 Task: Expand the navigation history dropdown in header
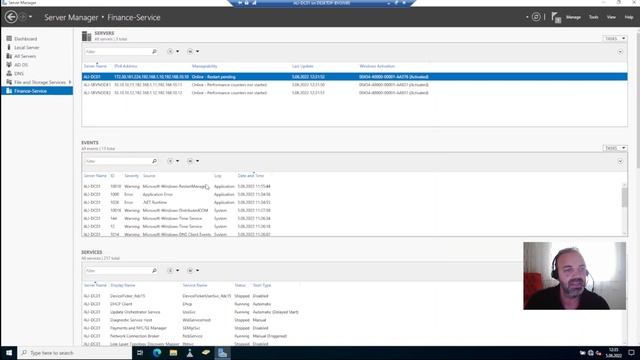(31, 17)
